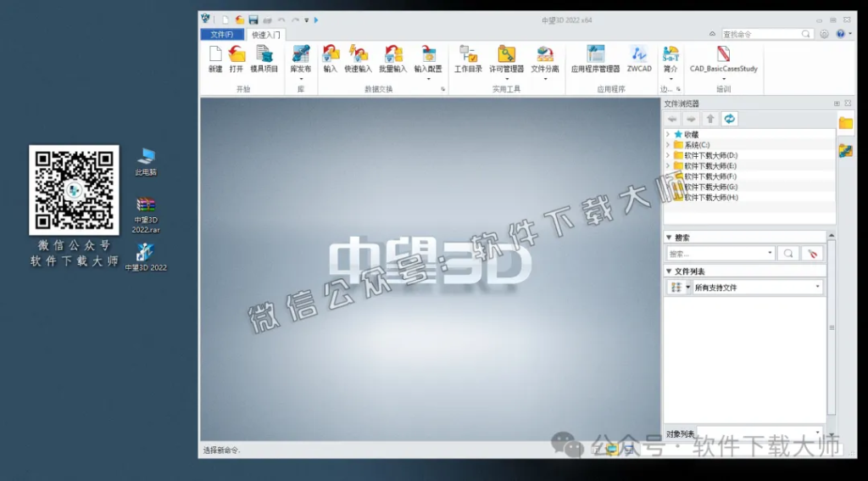Click the save floppy disk icon in title bar
Image resolution: width=868 pixels, height=481 pixels.
(x=253, y=20)
